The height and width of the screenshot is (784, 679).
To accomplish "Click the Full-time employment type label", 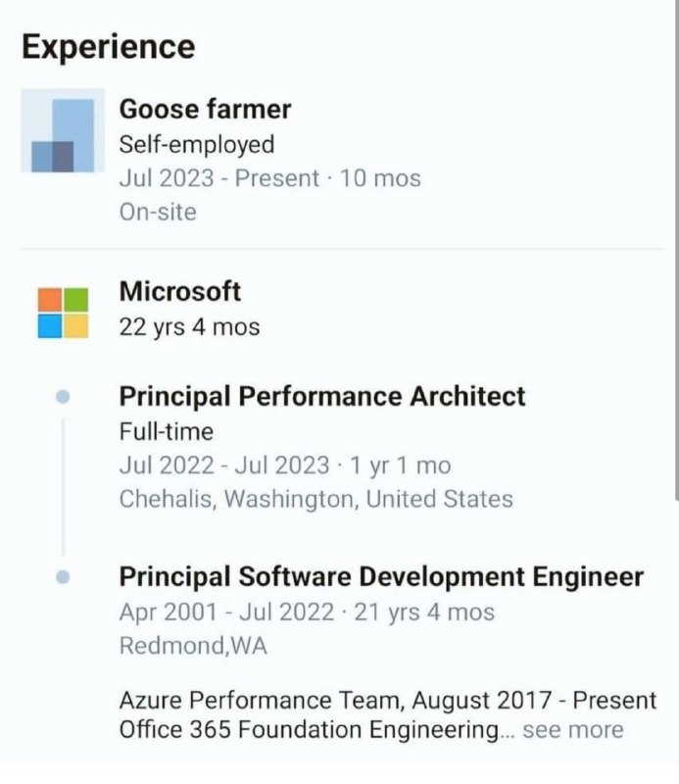I will click(166, 431).
